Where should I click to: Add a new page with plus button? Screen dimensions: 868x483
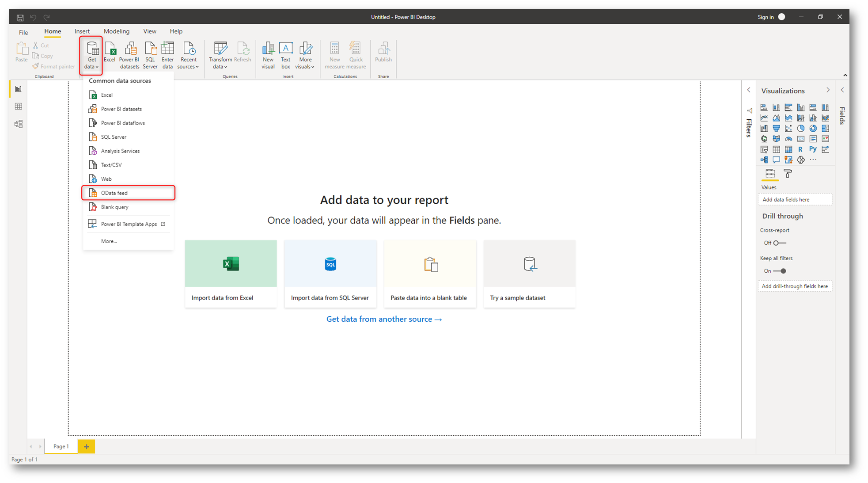(87, 447)
